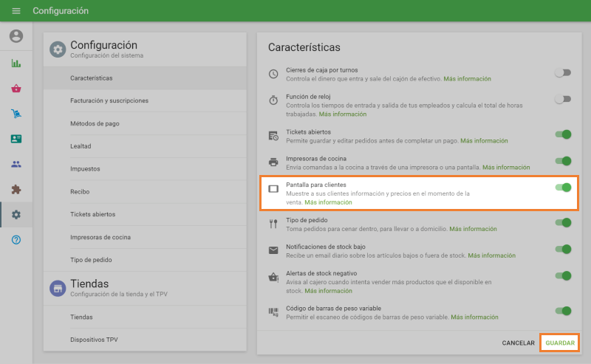Viewport: 591px width, 364px height.
Task: Open the help question mark icon
Action: [x=16, y=240]
